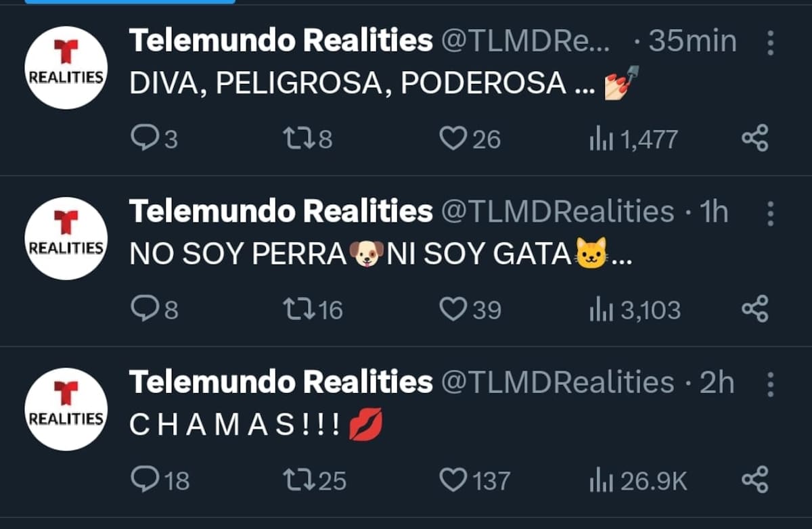Share the DIVA, PELIGROSA, PODEROSA tweet
This screenshot has width=812, height=529.
[x=754, y=139]
